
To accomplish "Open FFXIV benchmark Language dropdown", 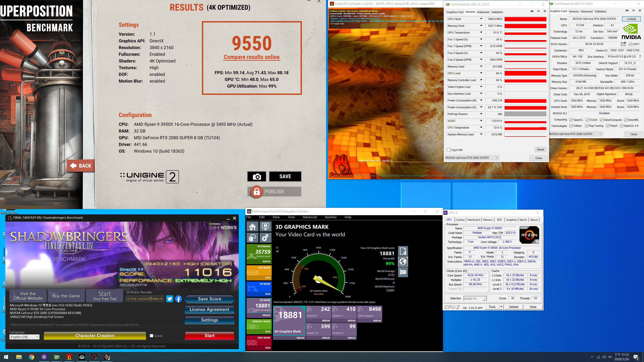I will [24, 337].
